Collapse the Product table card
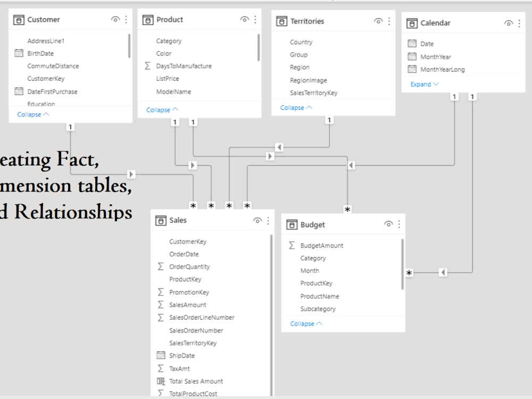The width and height of the screenshot is (532, 399). 162,110
